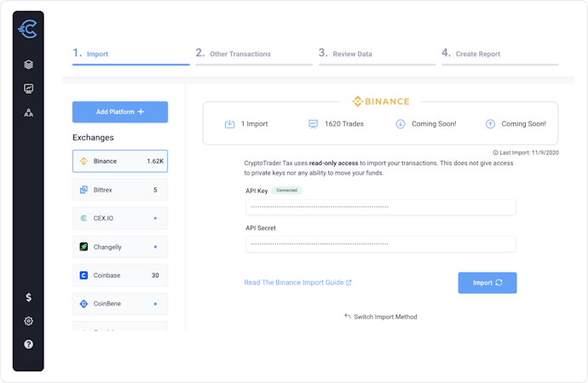Select the CEX.IO exchange row
The height and width of the screenshot is (383, 588).
(x=120, y=218)
